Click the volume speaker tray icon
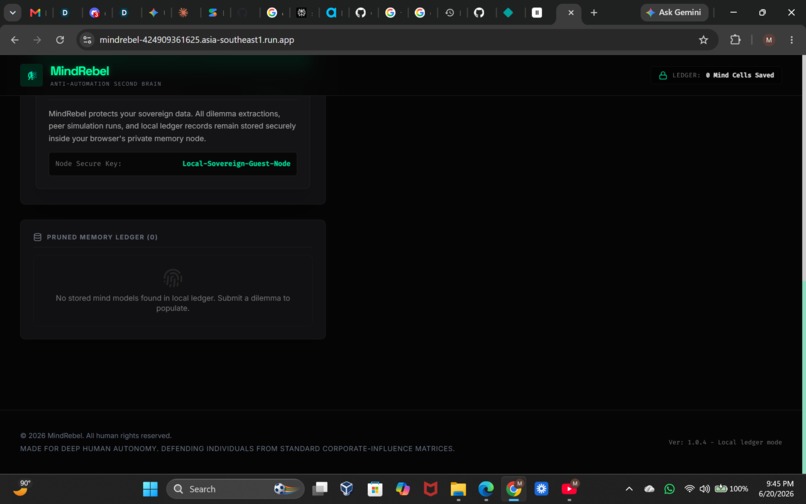Screen dimensions: 806x504 (x=705, y=489)
